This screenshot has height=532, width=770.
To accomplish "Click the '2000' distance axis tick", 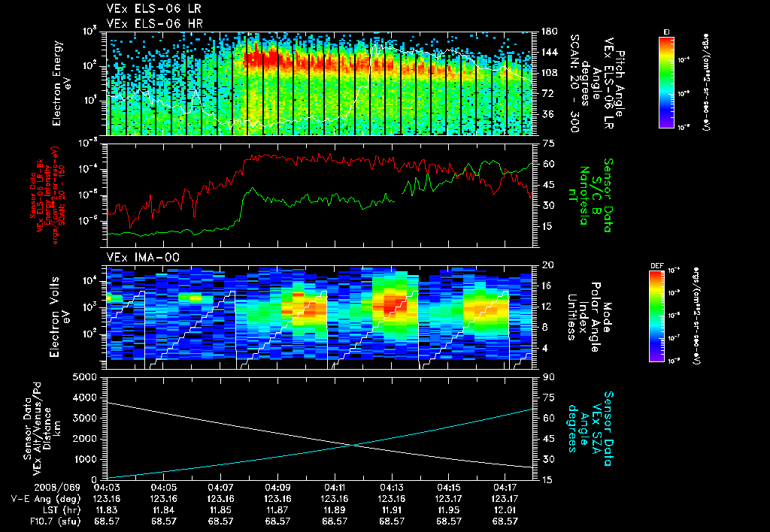I will (x=86, y=439).
